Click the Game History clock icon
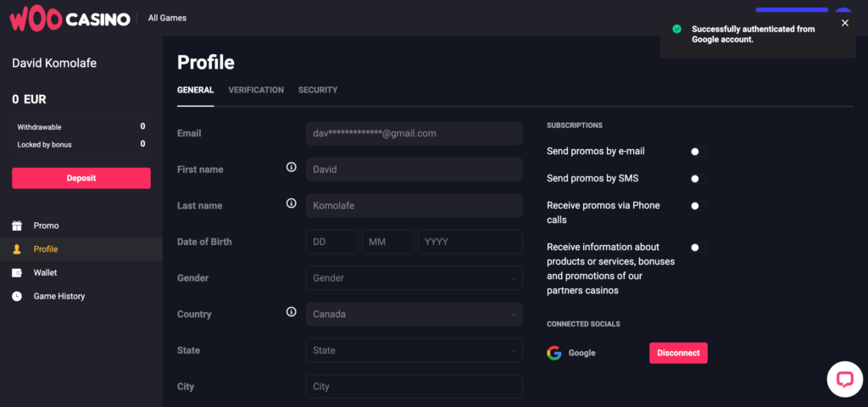The image size is (868, 407). (17, 296)
